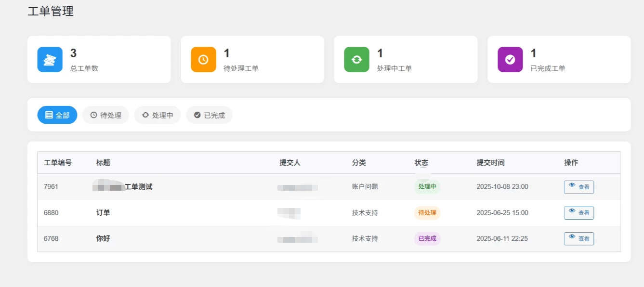Click the purple completed checkmark icon
The width and height of the screenshot is (644, 287).
click(510, 59)
